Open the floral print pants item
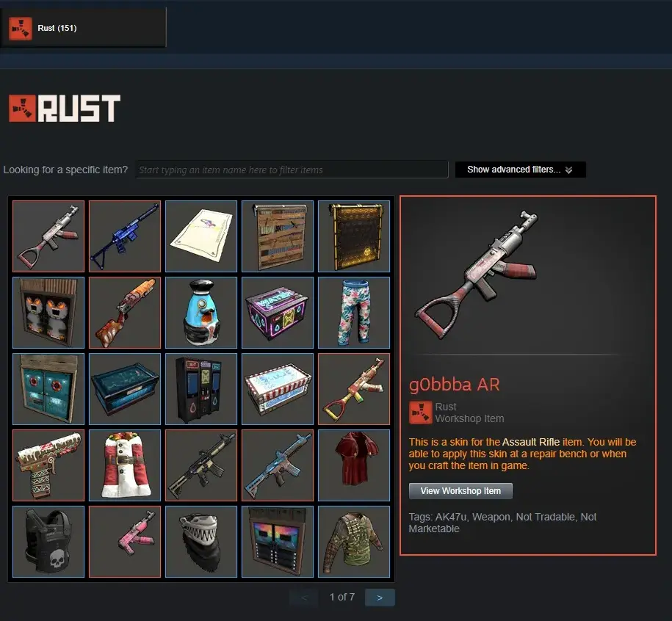 (354, 313)
